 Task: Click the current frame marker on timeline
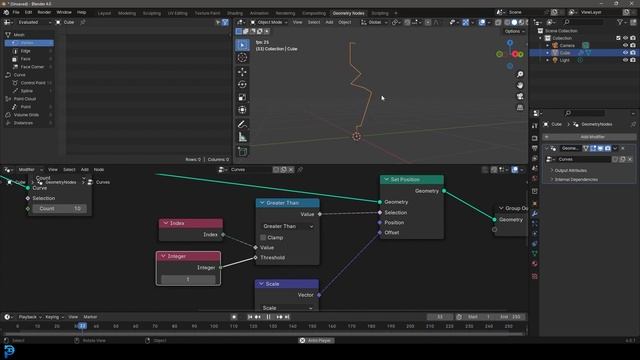point(82,326)
